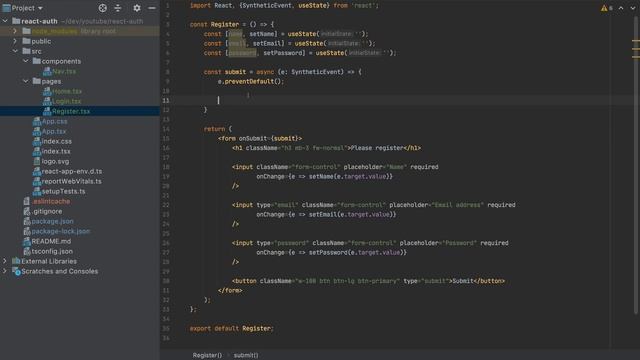Click submit() breadcrumb at bottom

pyautogui.click(x=246, y=355)
